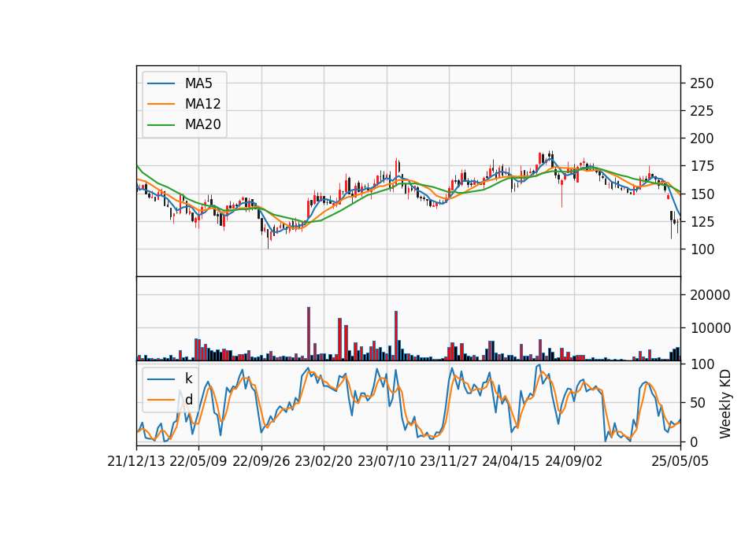Click the 250 price axis label
Image resolution: width=756 pixels, height=543 pixels.
[702, 83]
